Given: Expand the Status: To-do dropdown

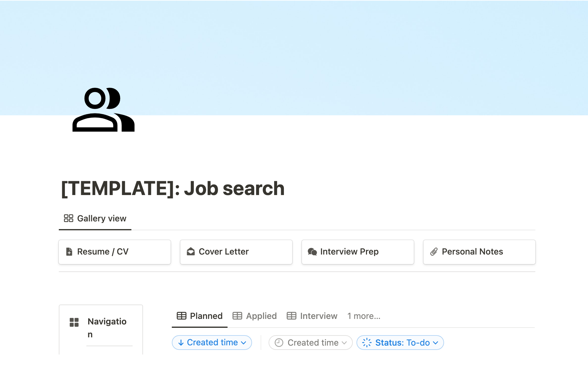Looking at the screenshot, I should [400, 342].
